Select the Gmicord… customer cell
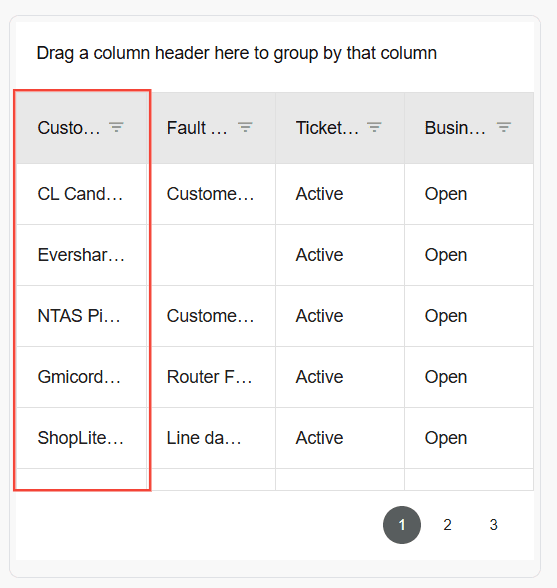 tap(81, 377)
